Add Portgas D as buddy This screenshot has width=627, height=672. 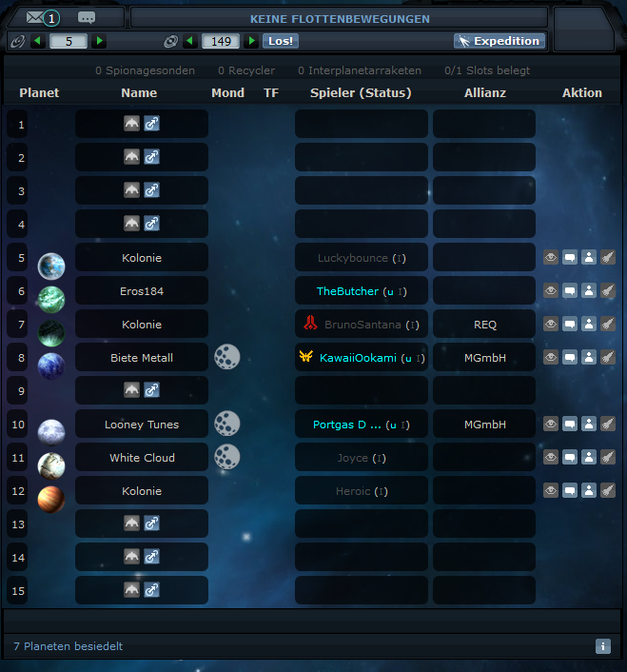589,424
